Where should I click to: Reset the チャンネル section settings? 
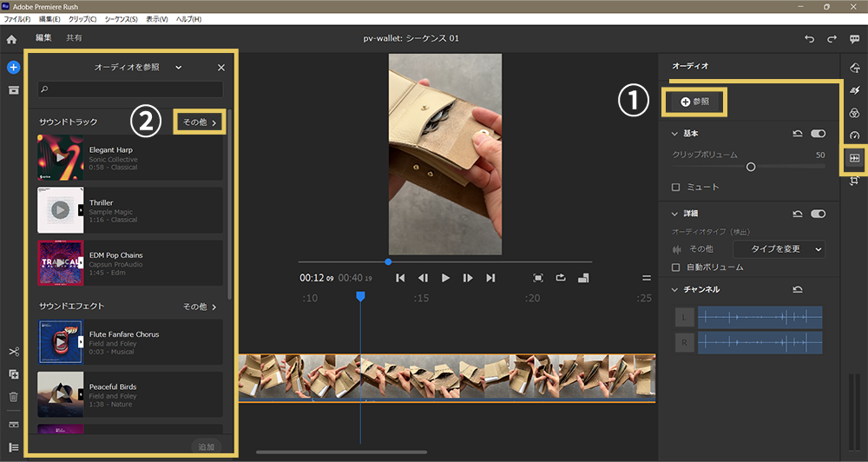(x=798, y=290)
